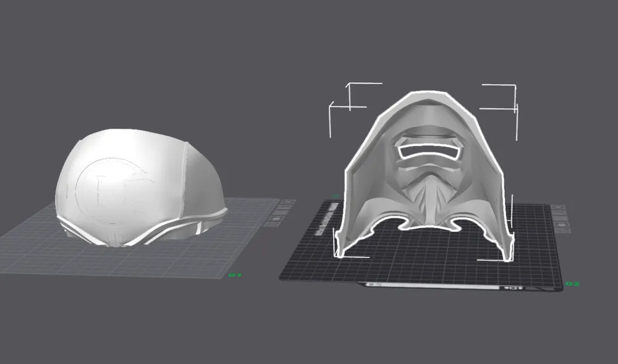Open plate 01 settings icon
The height and width of the screenshot is (364, 618).
[x=272, y=224]
